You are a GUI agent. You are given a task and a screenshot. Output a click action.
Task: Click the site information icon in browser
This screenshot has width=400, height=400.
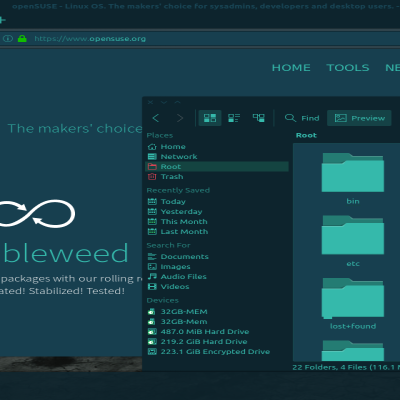[x=8, y=39]
